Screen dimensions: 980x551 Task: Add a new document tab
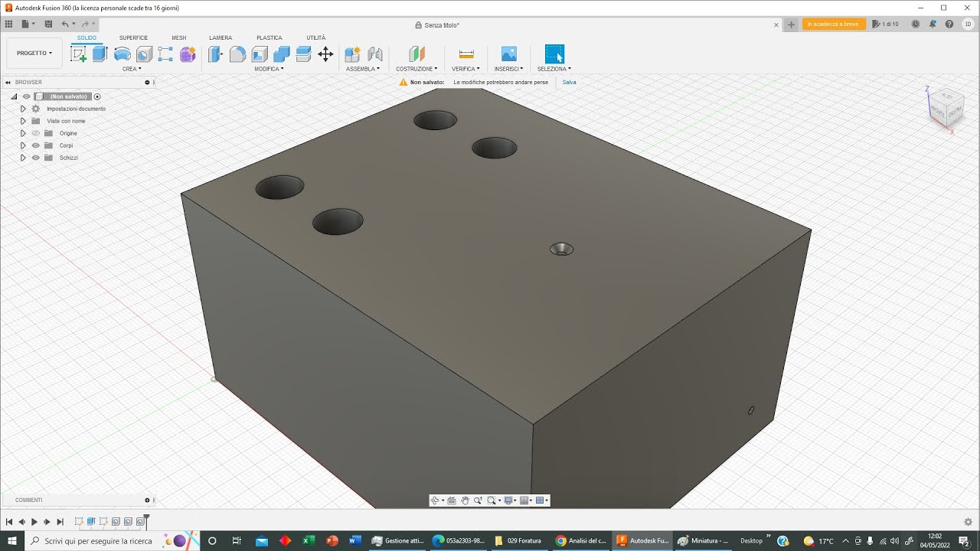tap(792, 24)
